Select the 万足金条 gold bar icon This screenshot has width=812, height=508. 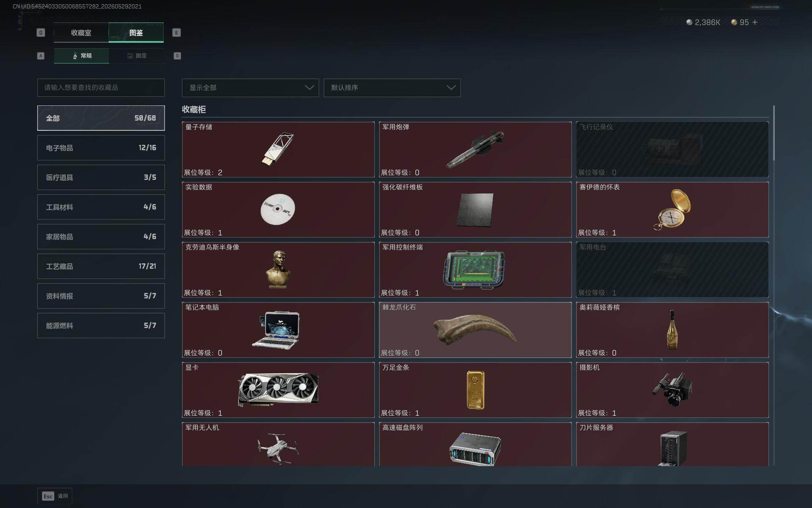pos(475,390)
